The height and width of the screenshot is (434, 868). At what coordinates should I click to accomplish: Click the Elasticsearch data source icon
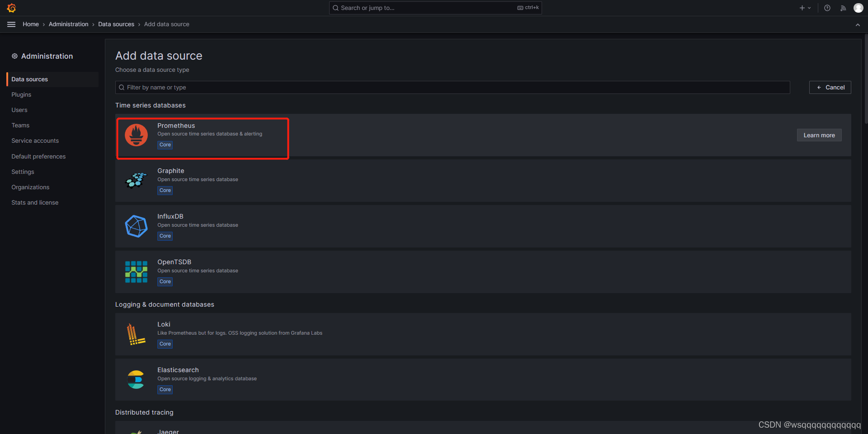(136, 379)
